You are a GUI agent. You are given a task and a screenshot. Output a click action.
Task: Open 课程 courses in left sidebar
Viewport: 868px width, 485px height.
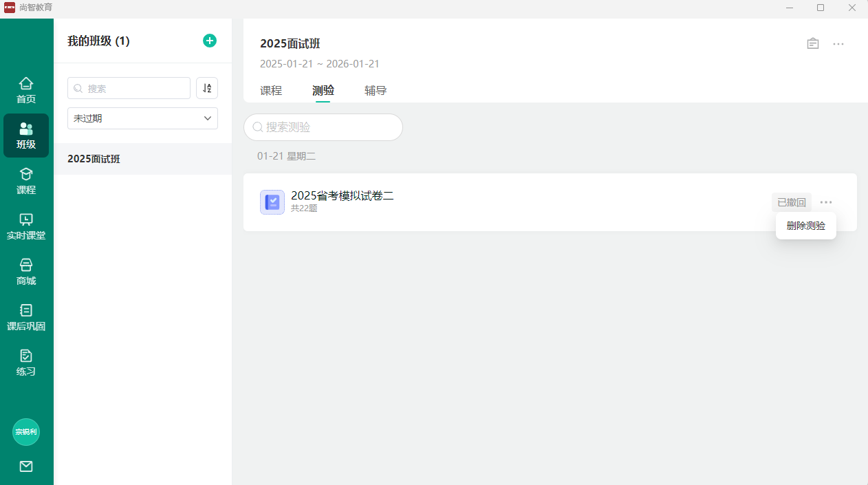coord(26,181)
